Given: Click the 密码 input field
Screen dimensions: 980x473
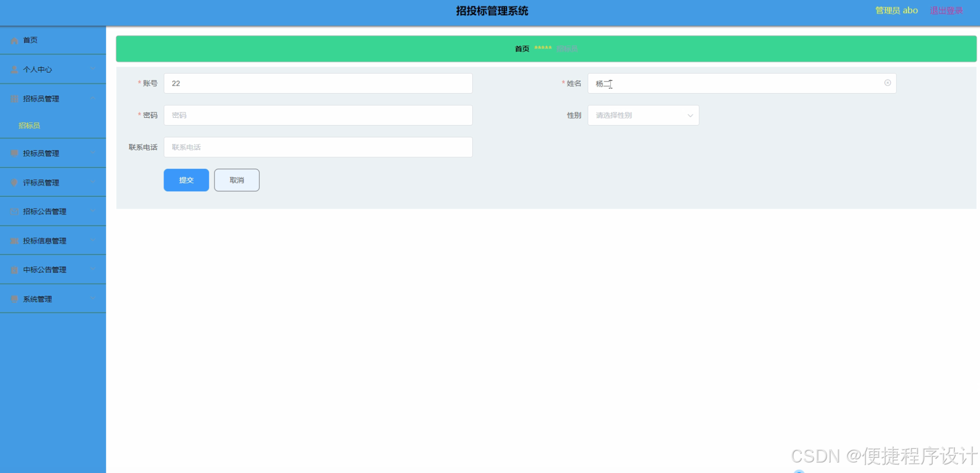Looking at the screenshot, I should click(x=318, y=116).
